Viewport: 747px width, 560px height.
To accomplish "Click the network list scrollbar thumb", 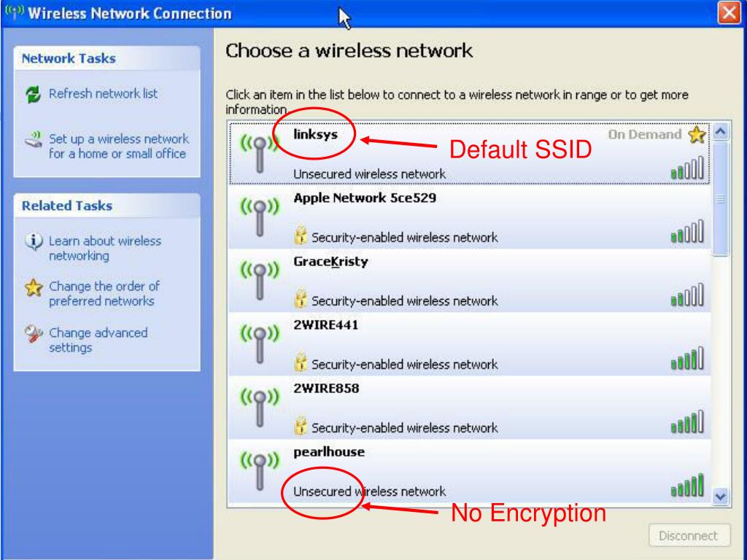I will 720,198.
